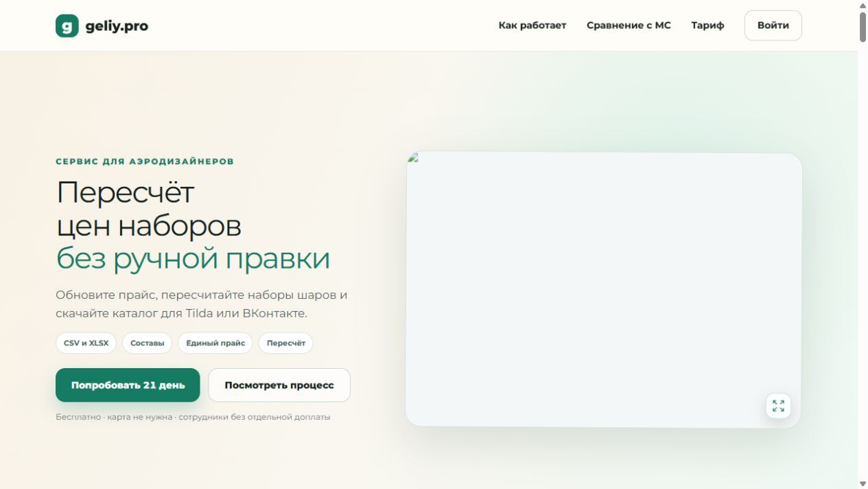Screen dimensions: 868x489
Task: Go to Сравнение с МС section
Action: click(629, 25)
